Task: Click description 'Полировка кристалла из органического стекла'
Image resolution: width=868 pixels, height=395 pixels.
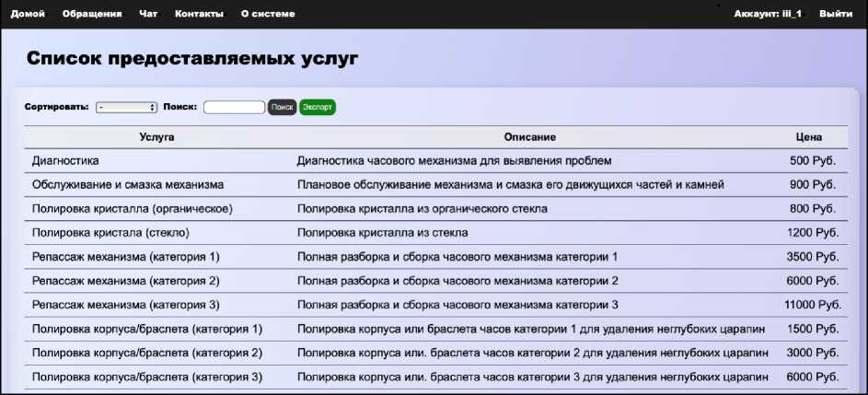Action: point(422,209)
